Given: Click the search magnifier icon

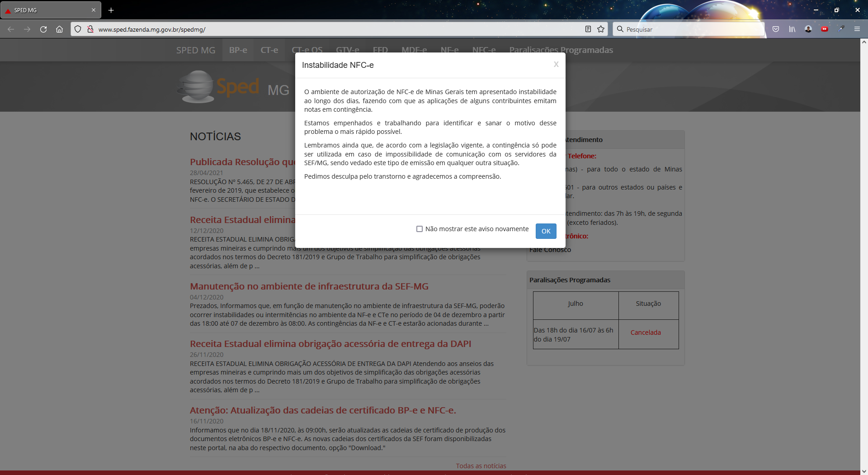Looking at the screenshot, I should (x=620, y=29).
